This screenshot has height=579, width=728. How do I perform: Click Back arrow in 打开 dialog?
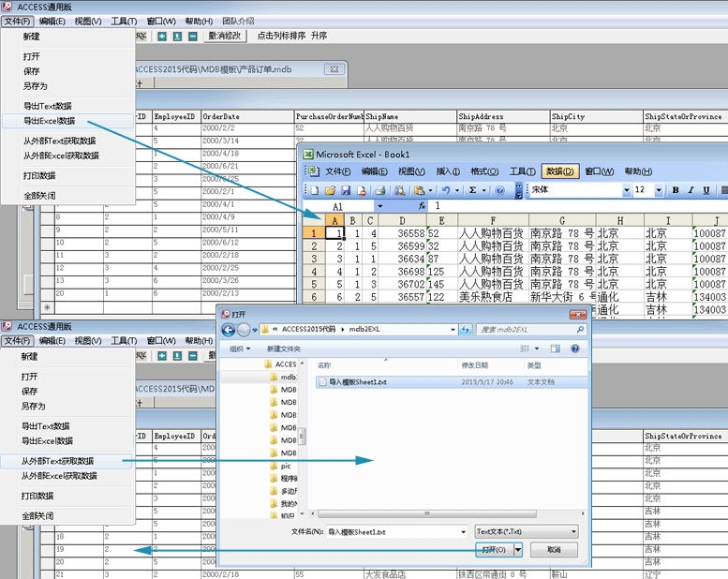[x=229, y=330]
